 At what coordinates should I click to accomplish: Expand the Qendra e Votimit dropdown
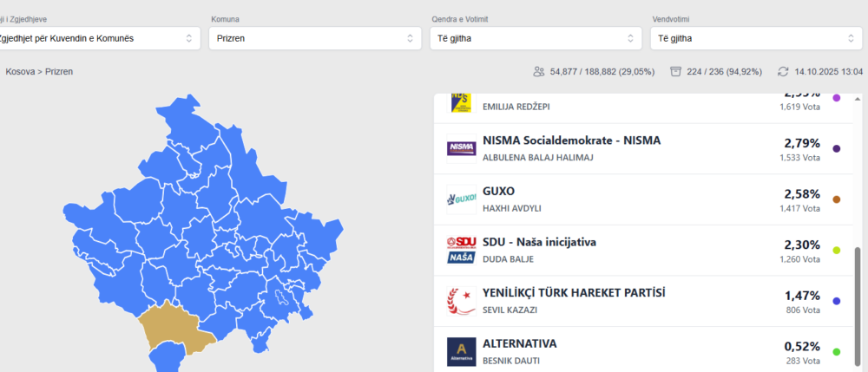click(x=536, y=38)
